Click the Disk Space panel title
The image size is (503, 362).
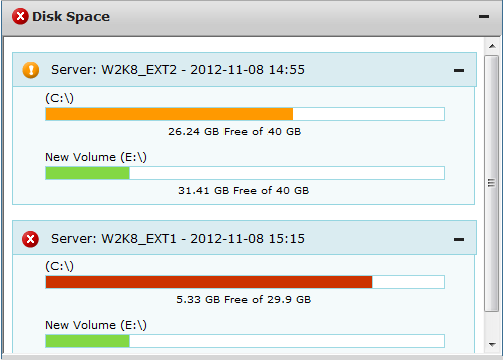click(x=71, y=17)
